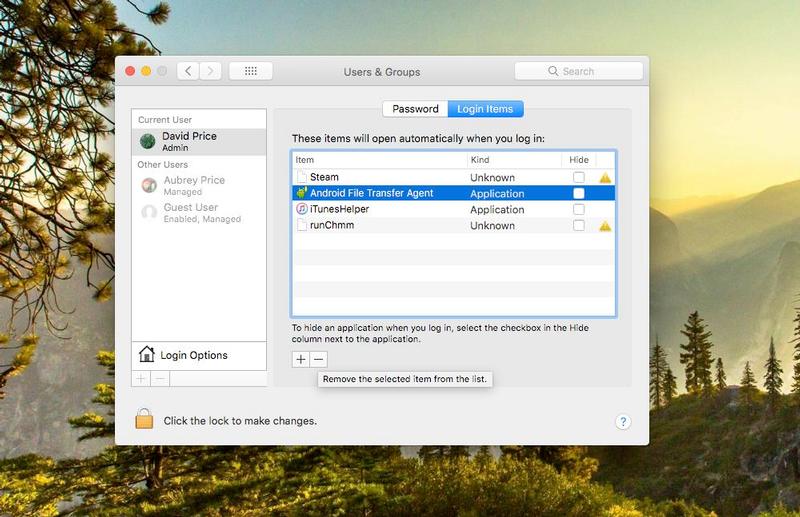
Task: Select the Android File Transfer Agent row
Action: pyautogui.click(x=454, y=193)
